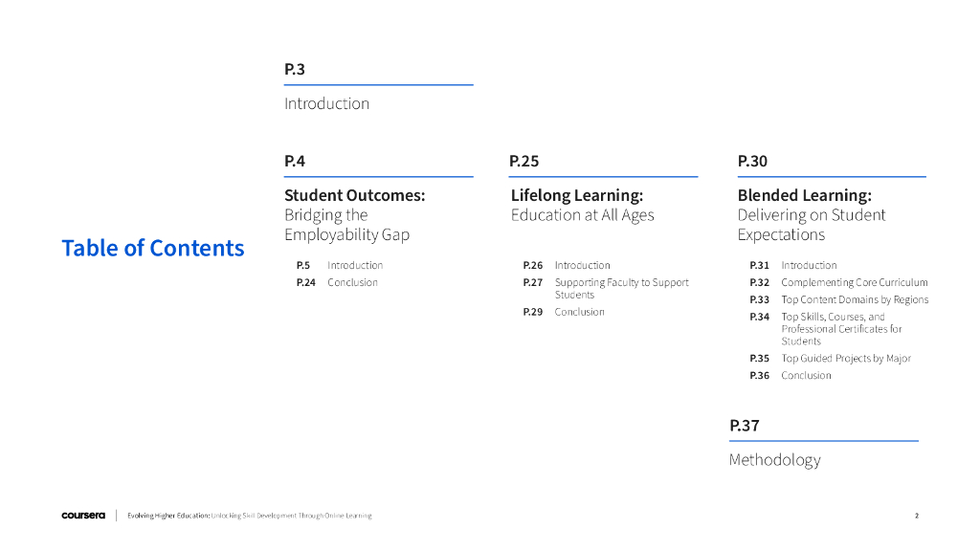
Task: Select the P.31 Introduction entry
Action: [x=809, y=265]
